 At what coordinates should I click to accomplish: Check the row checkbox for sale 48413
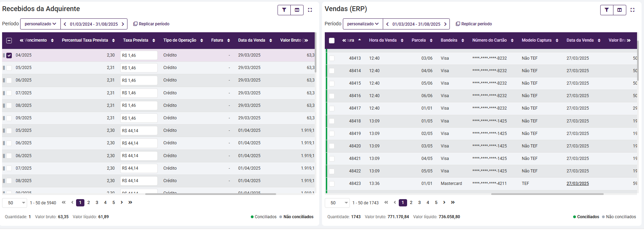(x=332, y=58)
